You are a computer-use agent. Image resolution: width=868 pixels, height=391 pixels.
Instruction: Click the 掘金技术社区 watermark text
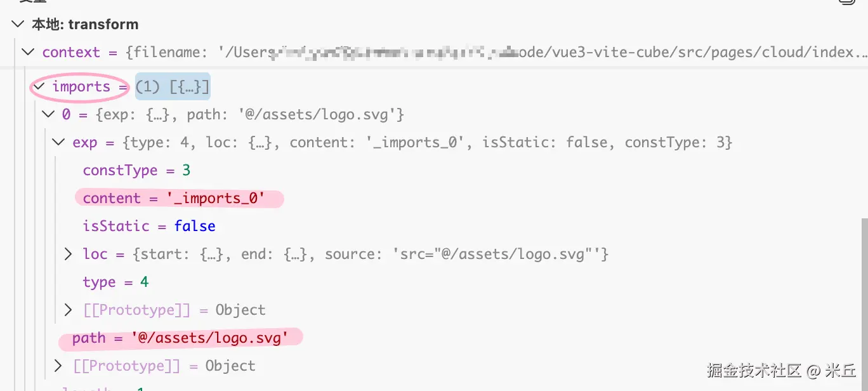[x=754, y=370]
